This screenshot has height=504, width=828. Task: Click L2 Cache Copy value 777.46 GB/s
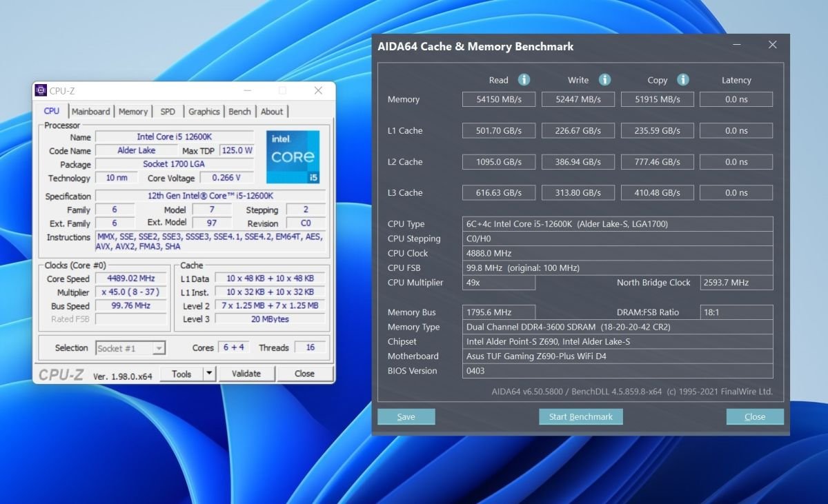pos(657,162)
